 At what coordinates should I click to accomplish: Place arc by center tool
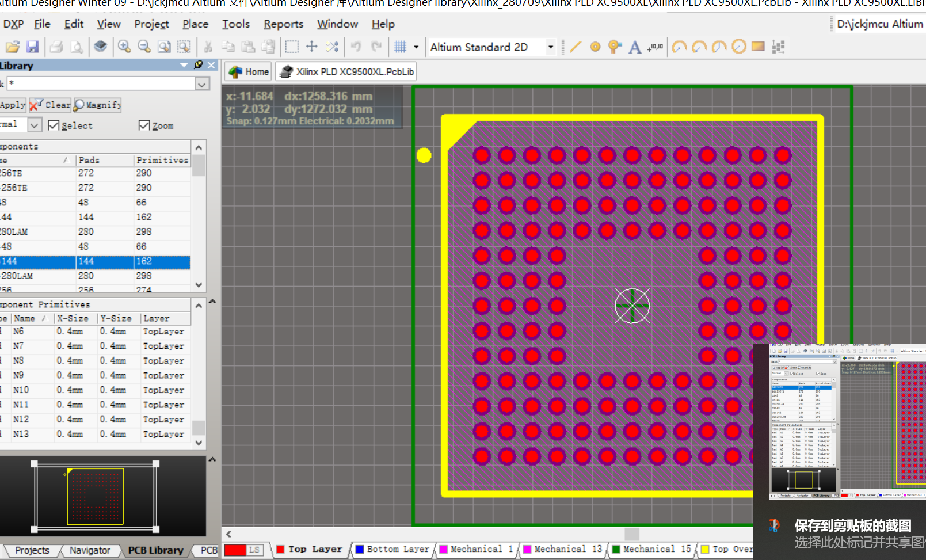tap(680, 47)
